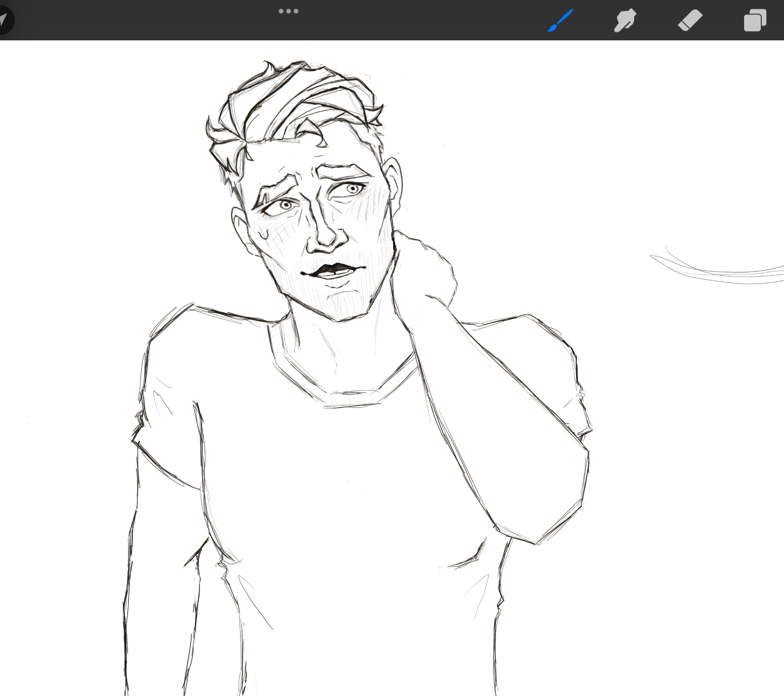The image size is (784, 696).
Task: Select the Eraser tool
Action: click(x=690, y=20)
